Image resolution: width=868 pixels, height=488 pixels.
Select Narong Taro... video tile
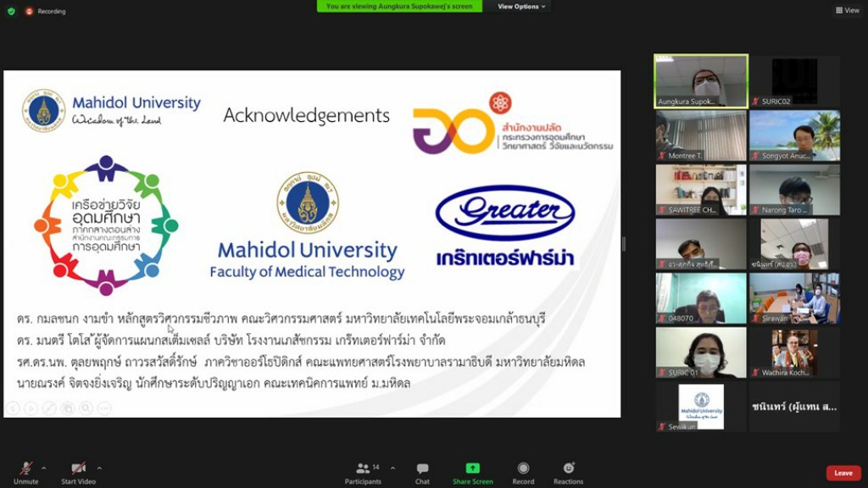click(x=794, y=190)
